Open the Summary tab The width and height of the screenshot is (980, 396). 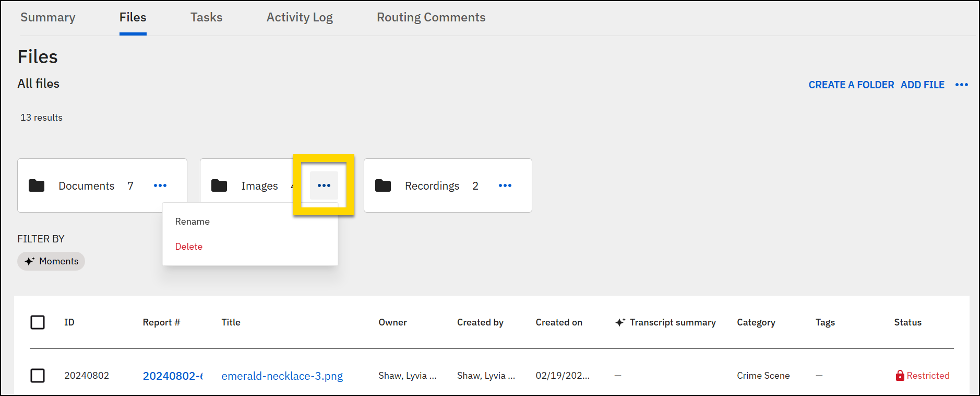48,17
